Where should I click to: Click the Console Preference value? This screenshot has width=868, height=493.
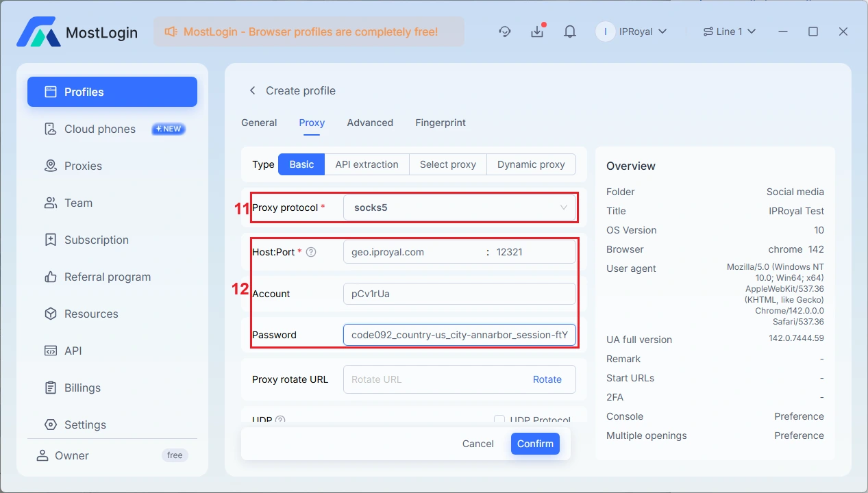[799, 416]
